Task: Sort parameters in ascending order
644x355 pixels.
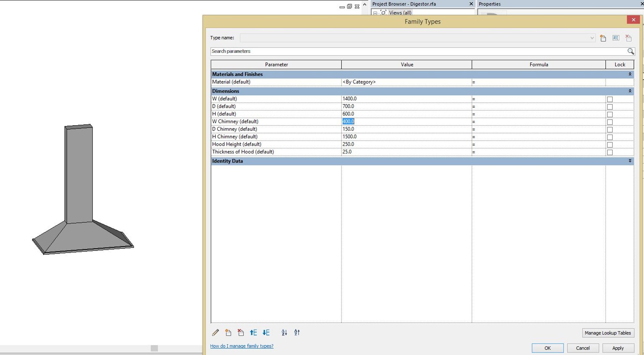Action: coord(284,332)
